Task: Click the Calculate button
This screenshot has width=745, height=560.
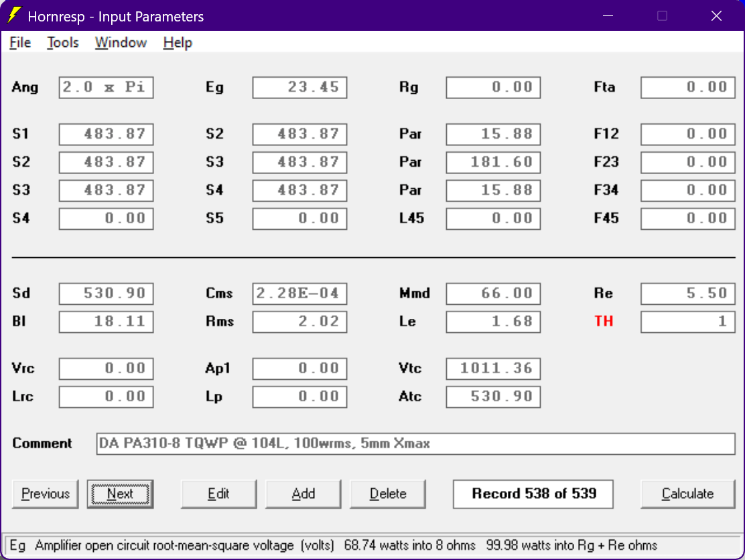Action: pos(687,494)
